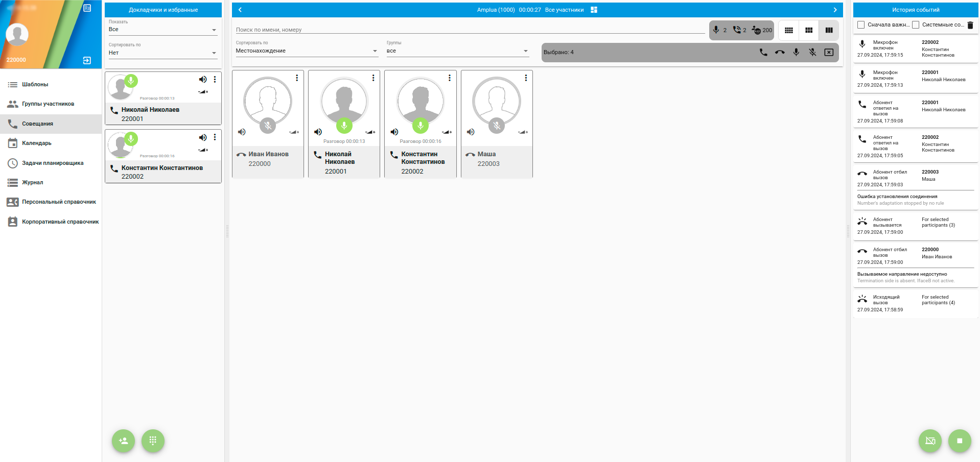The width and height of the screenshot is (980, 462).
Task: Open the 'Показать' dropdown set to Все
Action: (x=162, y=30)
